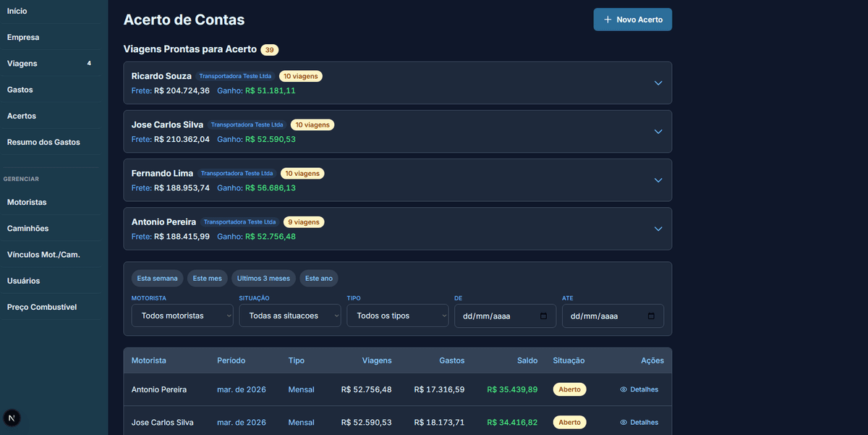Go to Viagens in the sidebar

22,64
